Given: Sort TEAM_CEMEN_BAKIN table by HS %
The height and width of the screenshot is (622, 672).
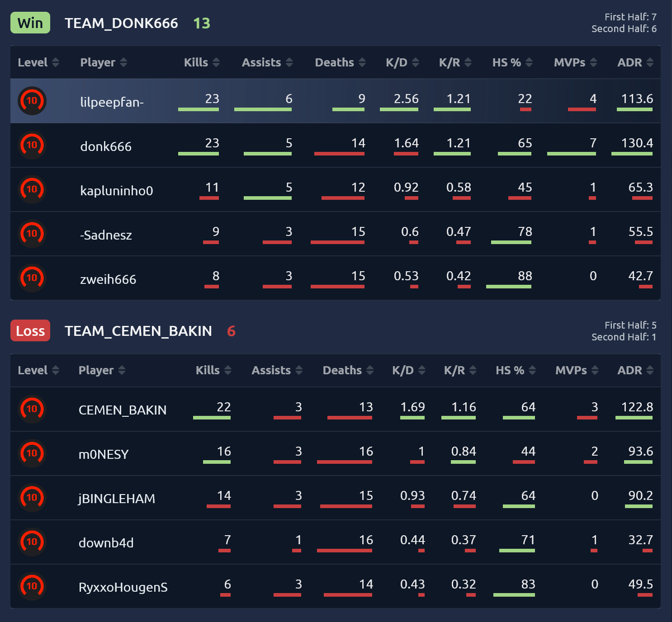Looking at the screenshot, I should pyautogui.click(x=516, y=370).
